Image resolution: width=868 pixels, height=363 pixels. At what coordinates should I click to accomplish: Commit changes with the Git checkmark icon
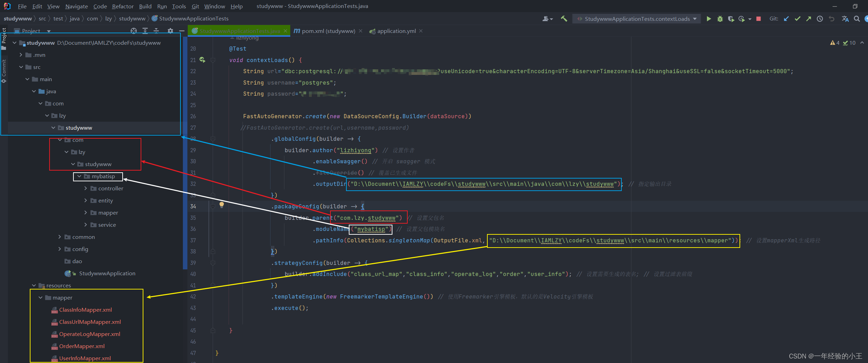pos(797,19)
